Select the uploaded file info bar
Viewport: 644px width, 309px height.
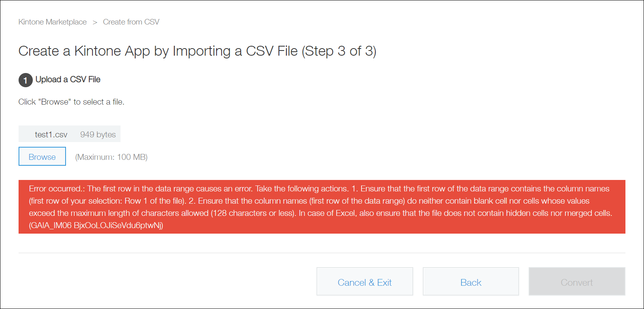click(x=70, y=134)
